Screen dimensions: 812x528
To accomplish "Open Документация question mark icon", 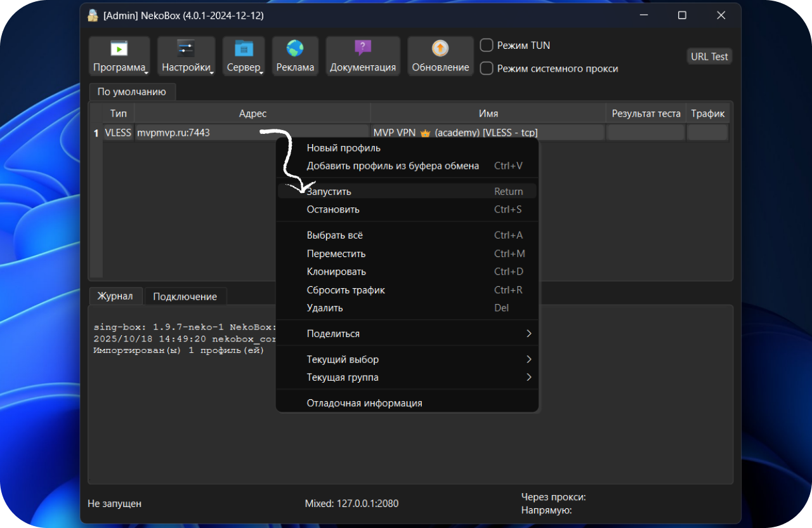I will point(363,49).
